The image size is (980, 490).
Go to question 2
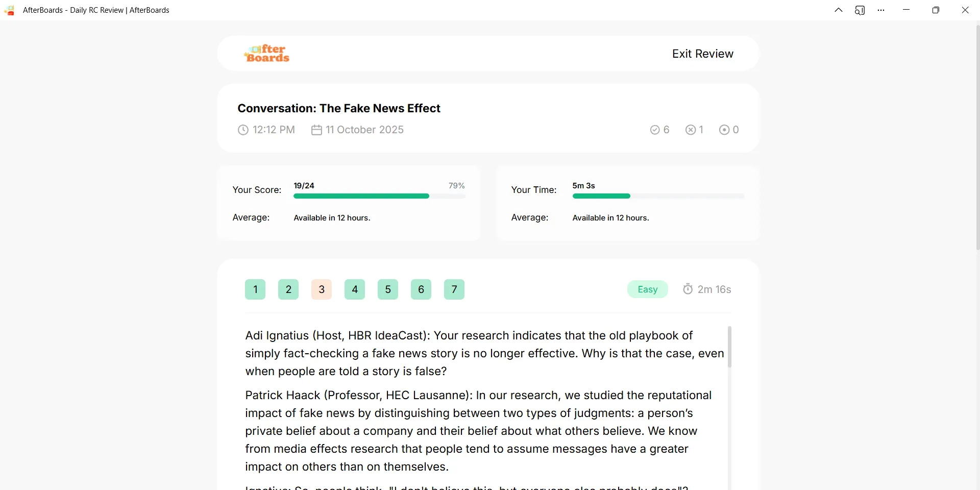288,289
